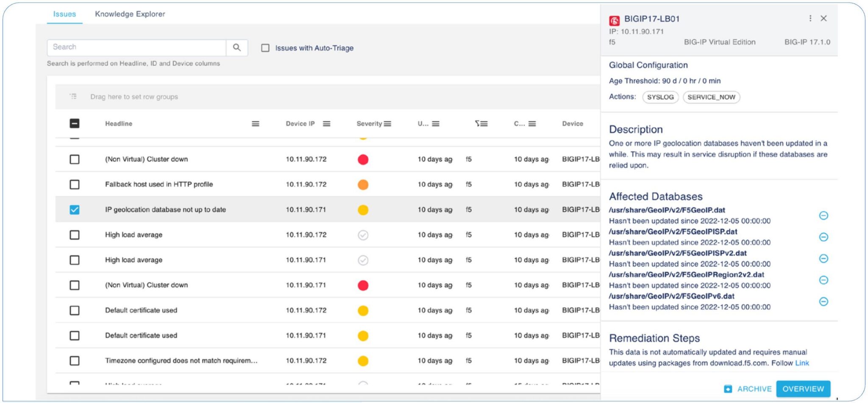Click the filter menu icon column header
The height and width of the screenshot is (403, 868).
[481, 124]
